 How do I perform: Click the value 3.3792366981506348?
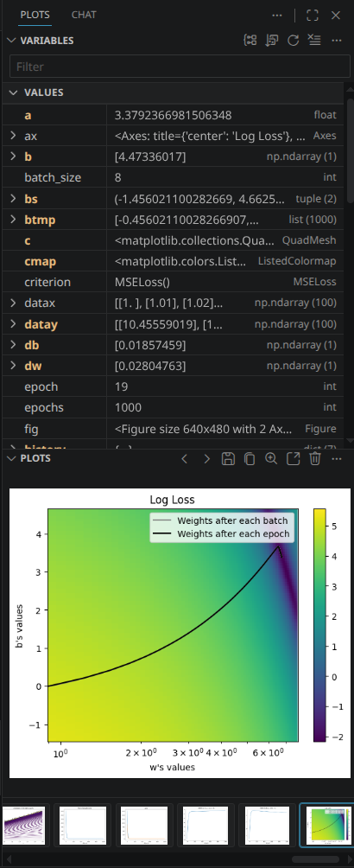point(174,115)
